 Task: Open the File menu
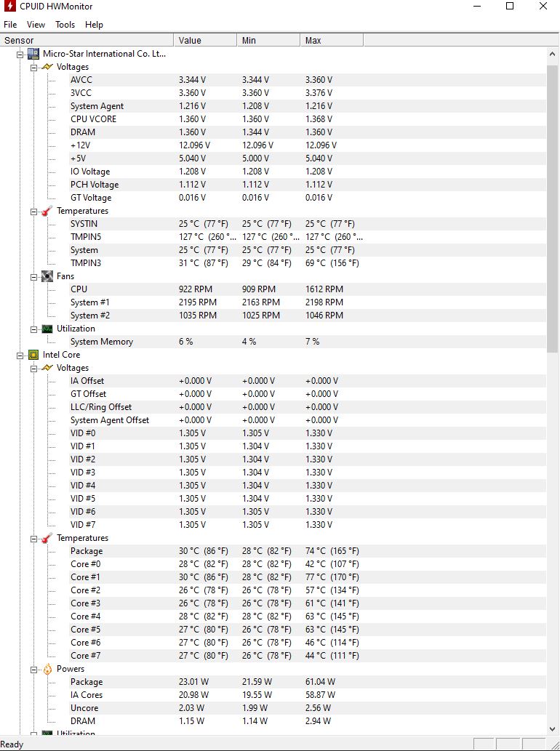pos(10,24)
